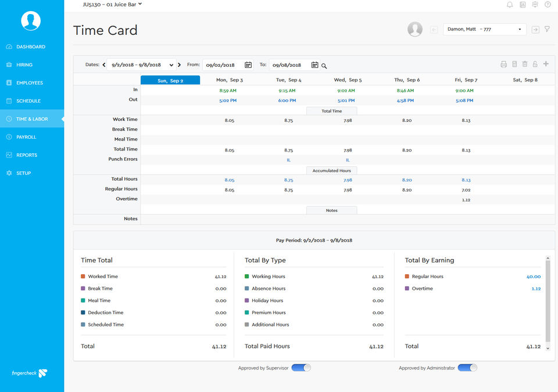Click Thursday's 4:58 PM out punch
The height and width of the screenshot is (392, 558).
click(x=405, y=100)
